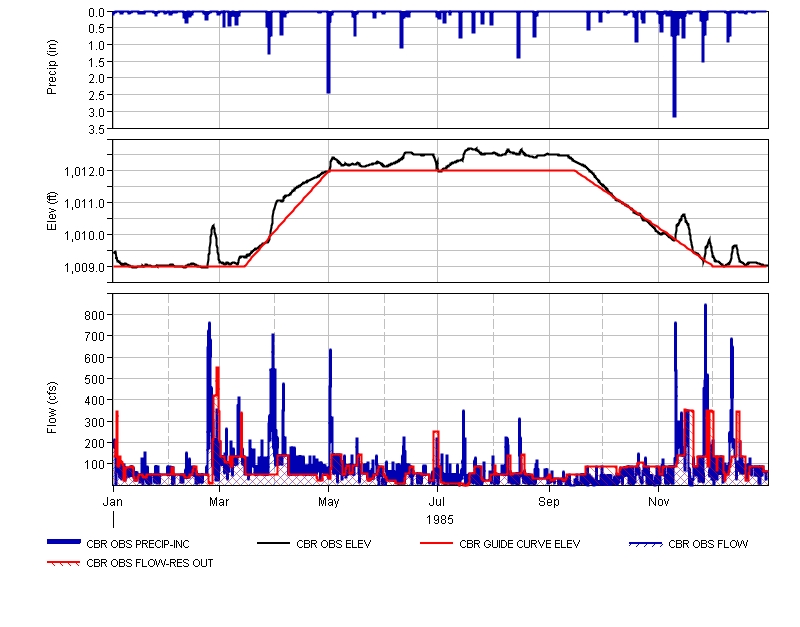Click the '300' flow tick label
The width and height of the screenshot is (800, 627).
click(95, 422)
